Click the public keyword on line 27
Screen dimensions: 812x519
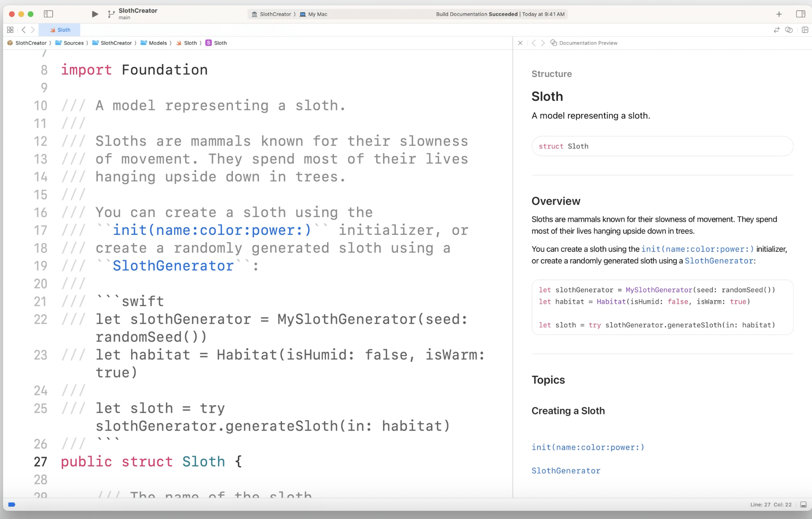(86, 462)
